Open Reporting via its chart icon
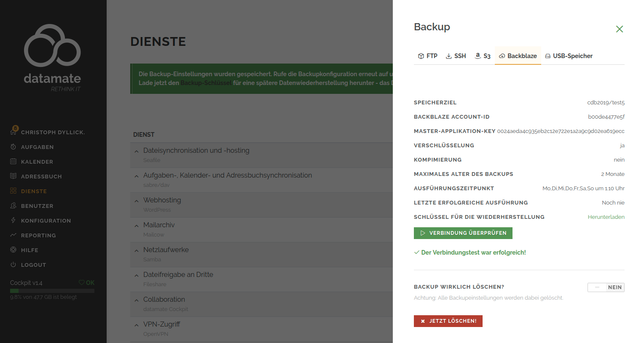This screenshot has width=644, height=343. click(x=13, y=235)
